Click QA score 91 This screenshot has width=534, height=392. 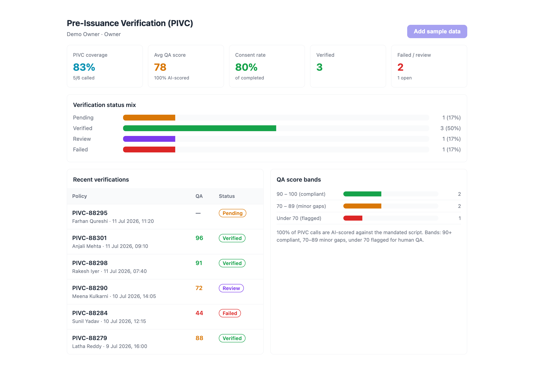[x=199, y=263]
